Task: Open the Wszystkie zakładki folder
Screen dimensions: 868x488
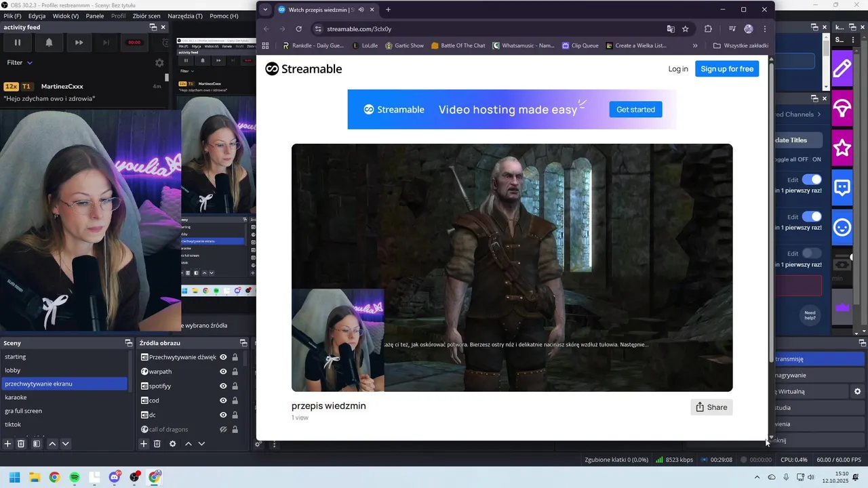Action: tap(741, 45)
